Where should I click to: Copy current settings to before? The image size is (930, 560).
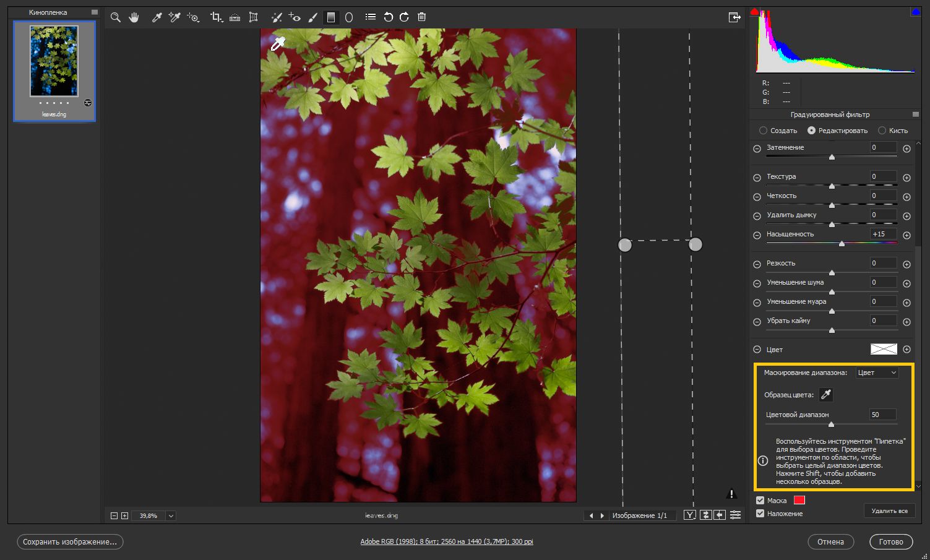tap(720, 515)
